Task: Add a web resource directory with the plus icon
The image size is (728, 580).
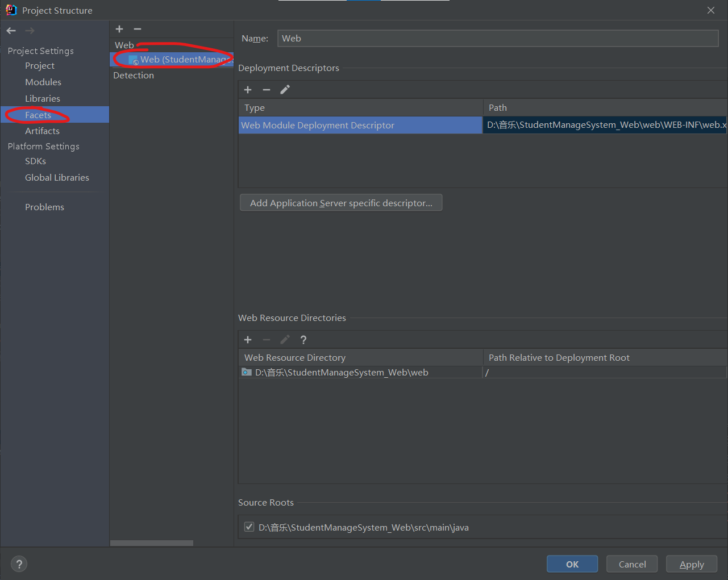Action: click(x=248, y=340)
